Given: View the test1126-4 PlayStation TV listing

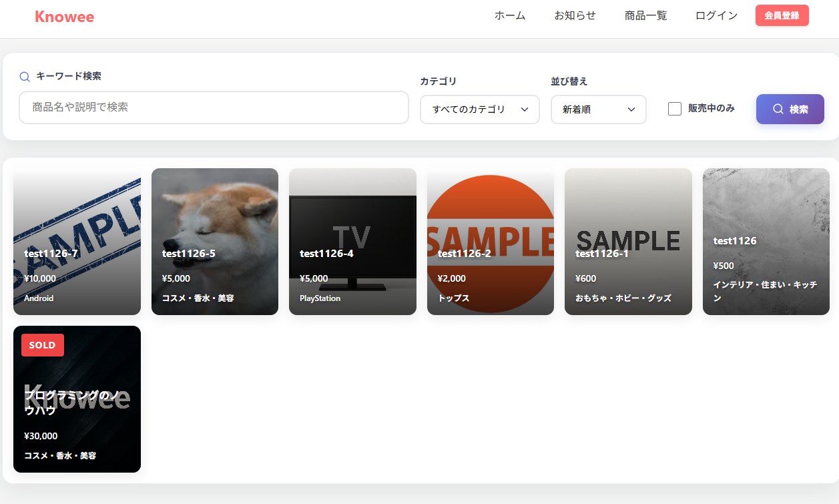Looking at the screenshot, I should click(352, 242).
